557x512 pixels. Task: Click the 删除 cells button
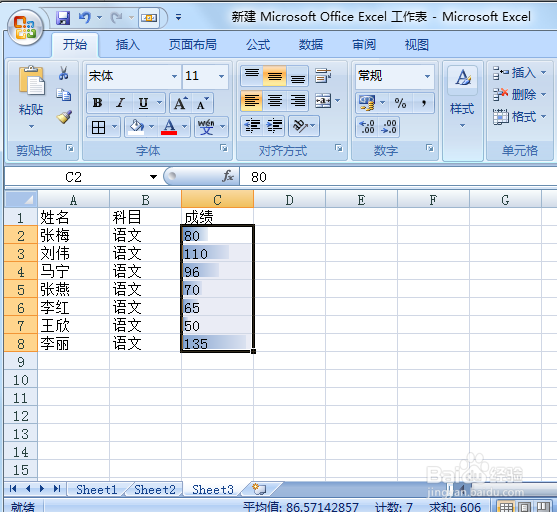520,95
